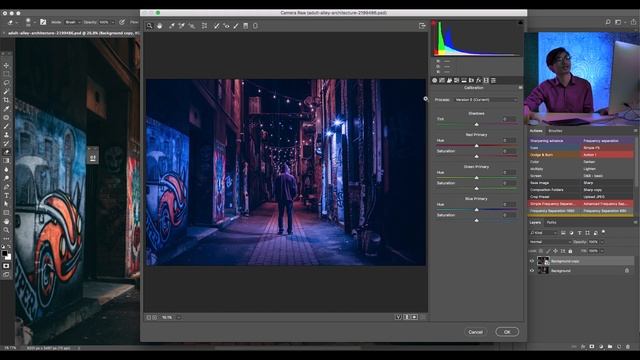This screenshot has height=360, width=640.
Task: Switch to the Actions tab
Action: pyautogui.click(x=536, y=131)
